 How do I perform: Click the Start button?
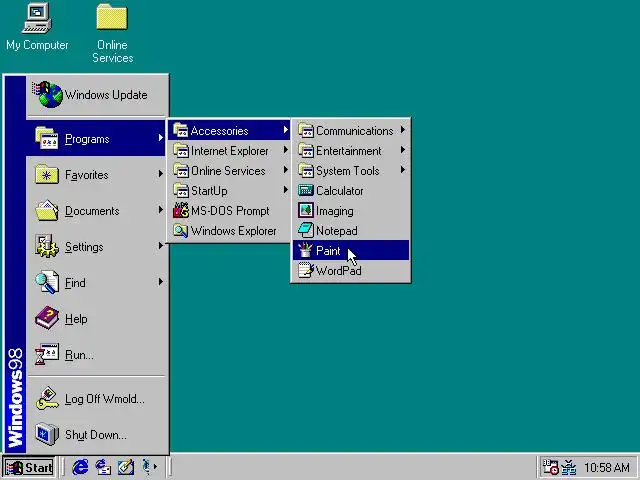(x=29, y=467)
